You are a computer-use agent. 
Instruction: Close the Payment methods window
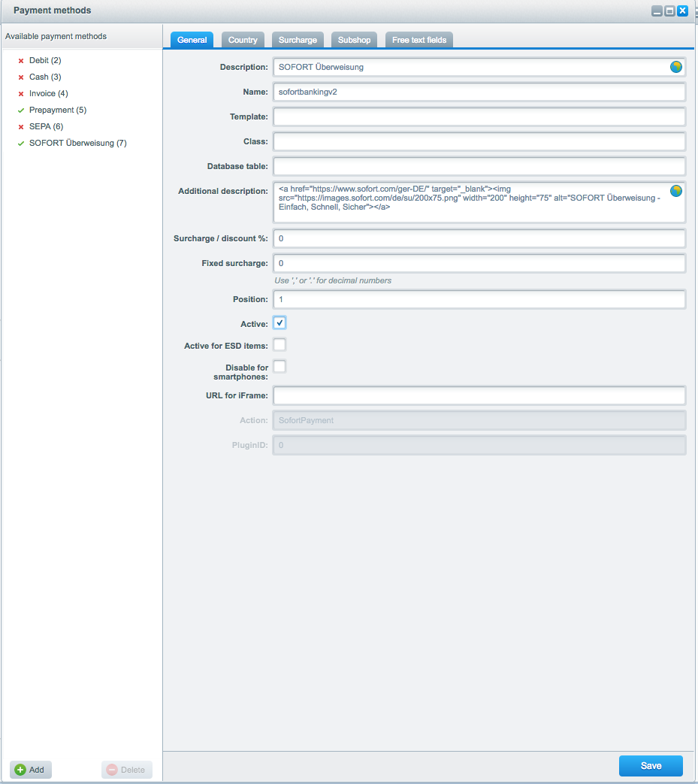click(x=682, y=11)
